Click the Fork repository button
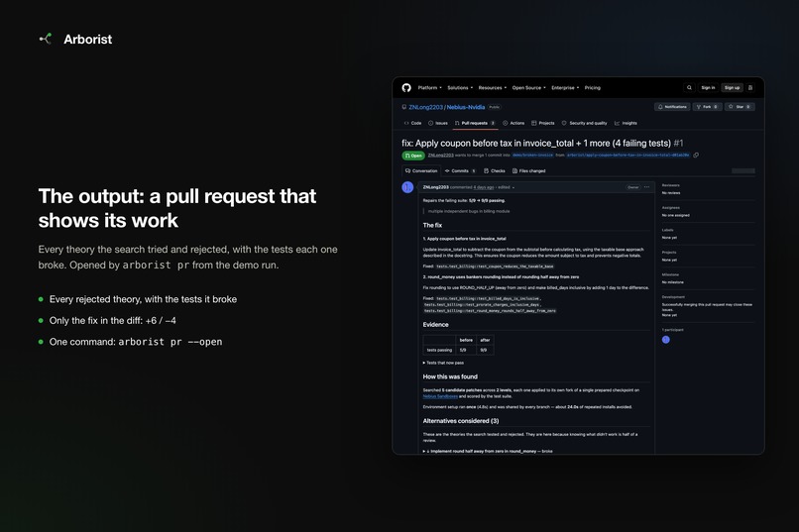Image resolution: width=799 pixels, height=532 pixels. (x=707, y=107)
